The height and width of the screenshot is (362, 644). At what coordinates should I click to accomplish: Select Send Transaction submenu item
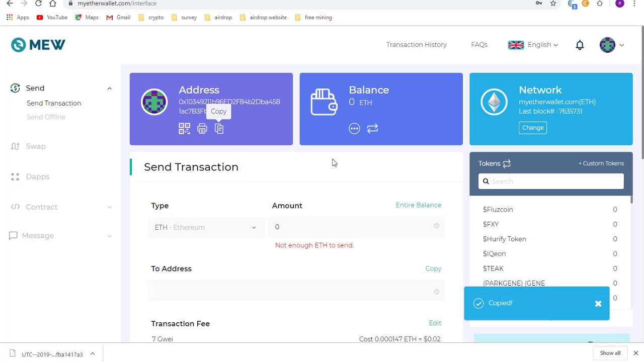[x=54, y=103]
